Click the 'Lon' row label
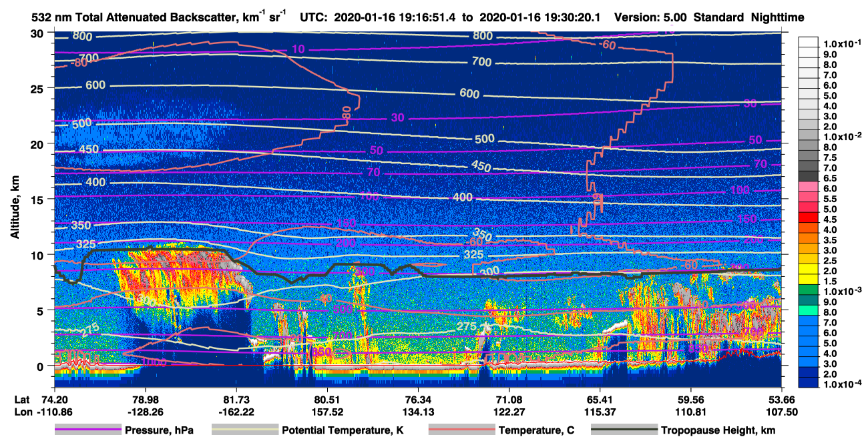Screen dimensions: 868x445 pos(22,412)
